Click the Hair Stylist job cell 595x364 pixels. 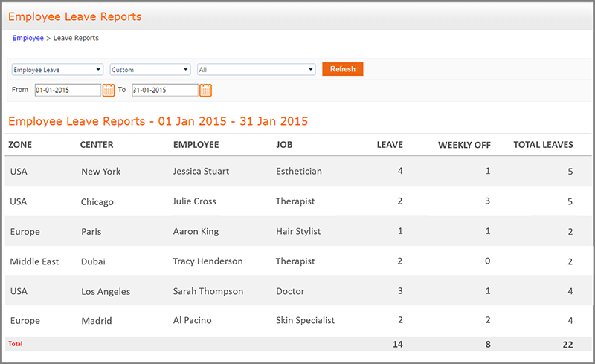point(298,231)
